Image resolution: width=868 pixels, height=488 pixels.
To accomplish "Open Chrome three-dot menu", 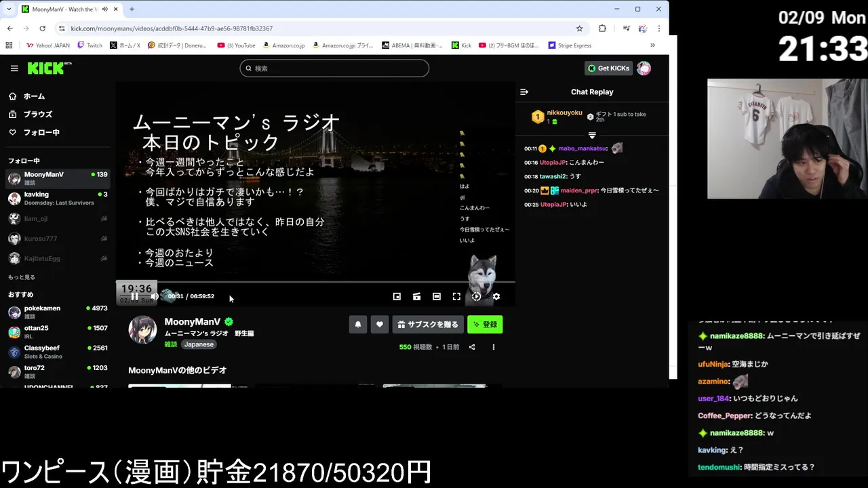I will click(659, 28).
